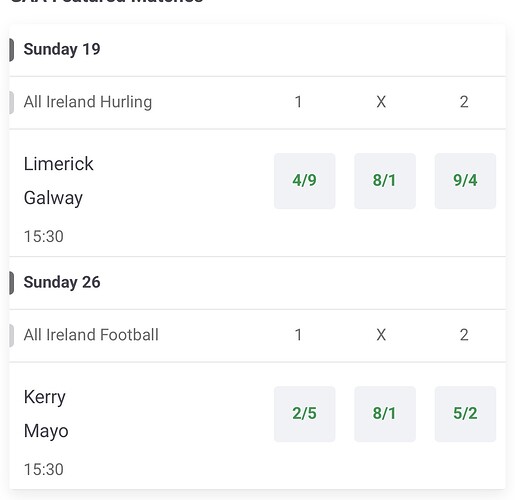The width and height of the screenshot is (515, 500).
Task: Collapse the Sunday 26 date section
Action: point(257,283)
